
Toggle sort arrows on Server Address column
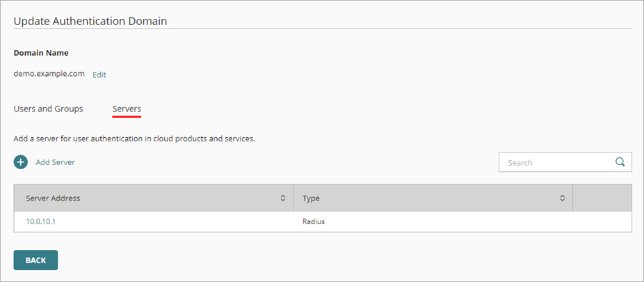click(x=283, y=198)
